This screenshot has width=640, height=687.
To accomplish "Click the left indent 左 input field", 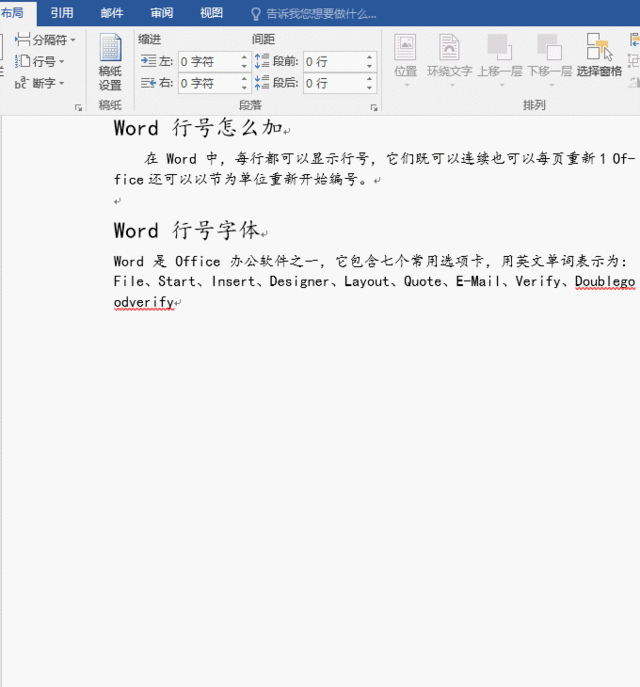I will 207,61.
